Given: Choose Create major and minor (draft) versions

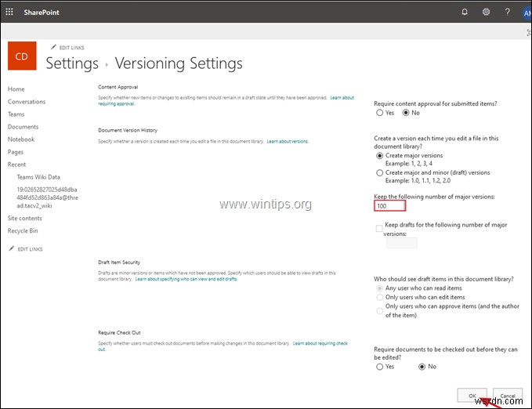Looking at the screenshot, I should tap(379, 172).
